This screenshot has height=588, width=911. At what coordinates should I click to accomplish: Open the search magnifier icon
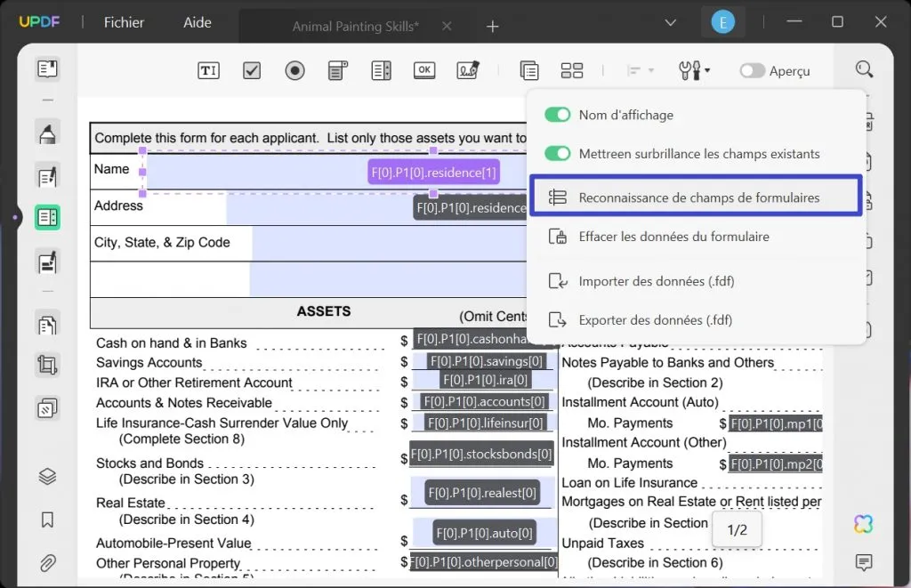pos(864,69)
